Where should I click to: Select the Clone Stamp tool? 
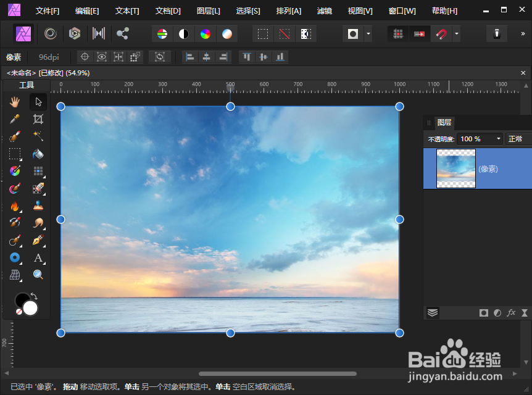click(38, 206)
